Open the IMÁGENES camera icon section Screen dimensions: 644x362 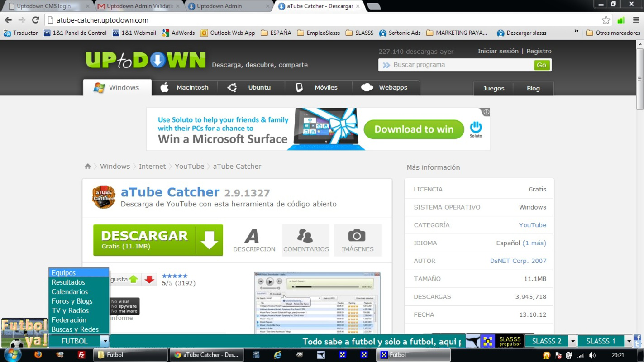[358, 240]
